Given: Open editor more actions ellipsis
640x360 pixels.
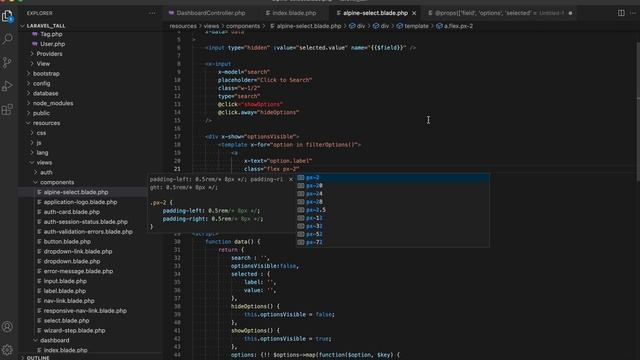Looking at the screenshot, I should tap(633, 13).
